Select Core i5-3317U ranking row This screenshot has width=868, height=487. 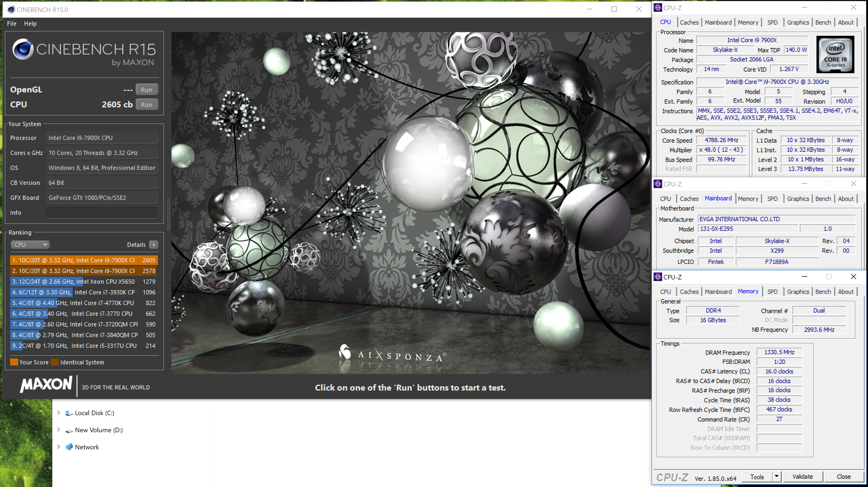coord(84,346)
